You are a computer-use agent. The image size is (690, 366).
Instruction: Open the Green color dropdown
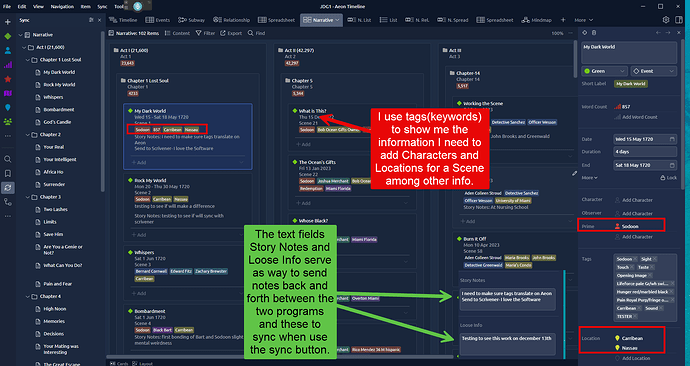coord(604,71)
